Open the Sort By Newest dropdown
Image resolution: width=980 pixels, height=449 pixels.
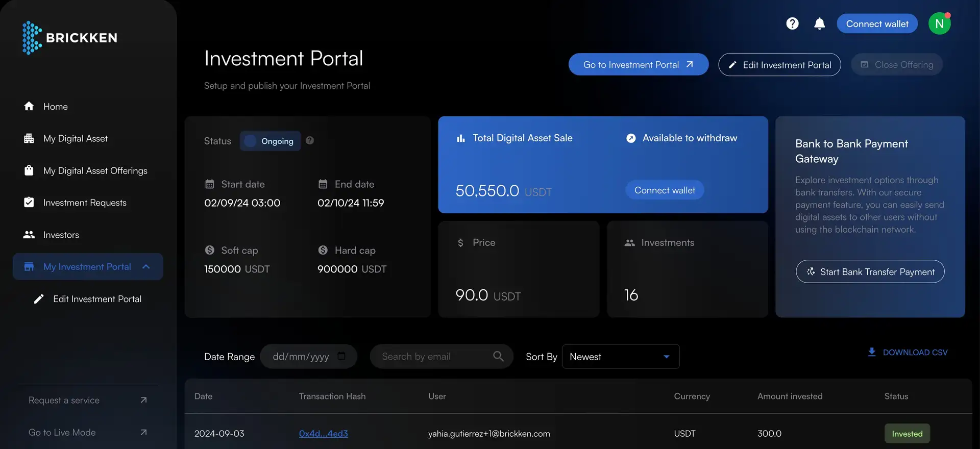click(621, 356)
